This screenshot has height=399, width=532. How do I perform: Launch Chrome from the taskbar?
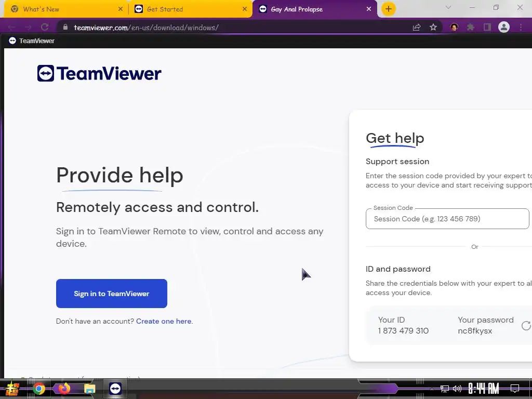pos(39,389)
